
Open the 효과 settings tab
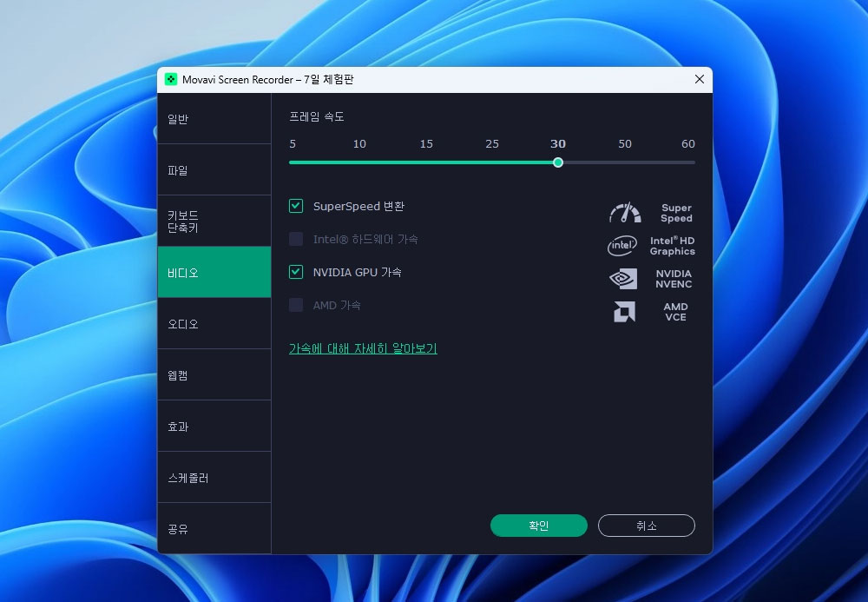(x=214, y=426)
